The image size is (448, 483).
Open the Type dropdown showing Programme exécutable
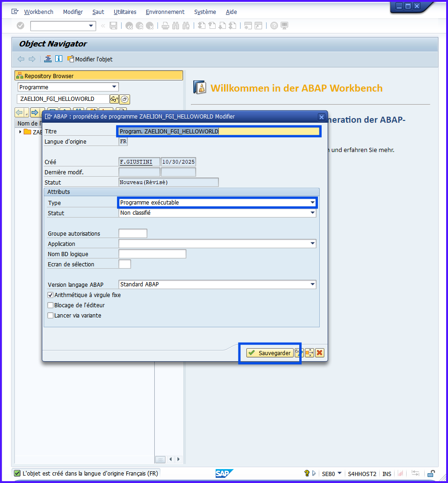tap(312, 203)
